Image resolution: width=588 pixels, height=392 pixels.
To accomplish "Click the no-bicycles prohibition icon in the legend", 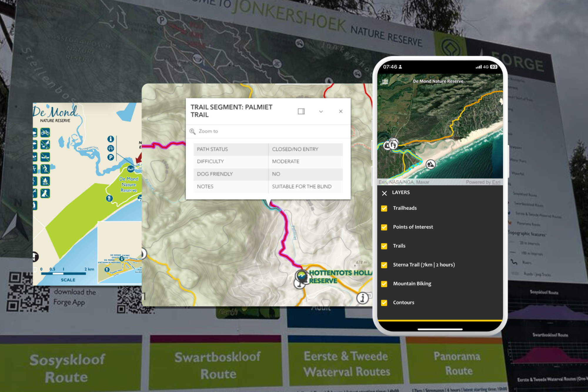I will [x=45, y=133].
